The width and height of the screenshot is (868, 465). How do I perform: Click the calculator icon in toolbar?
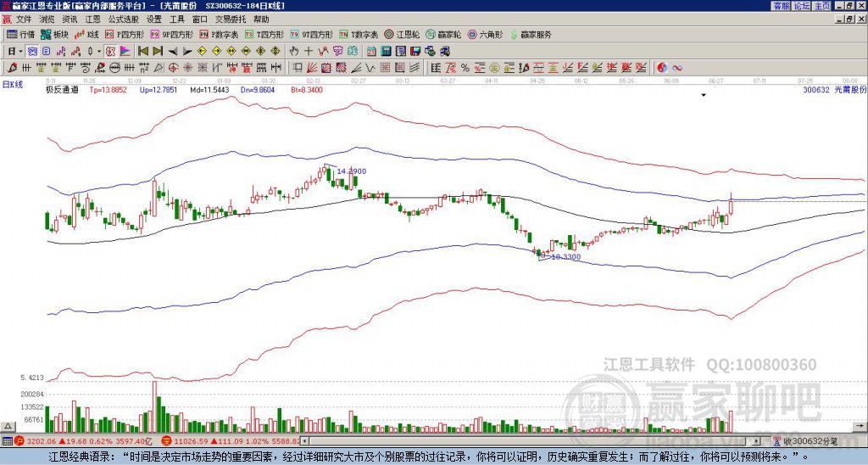[x=387, y=52]
